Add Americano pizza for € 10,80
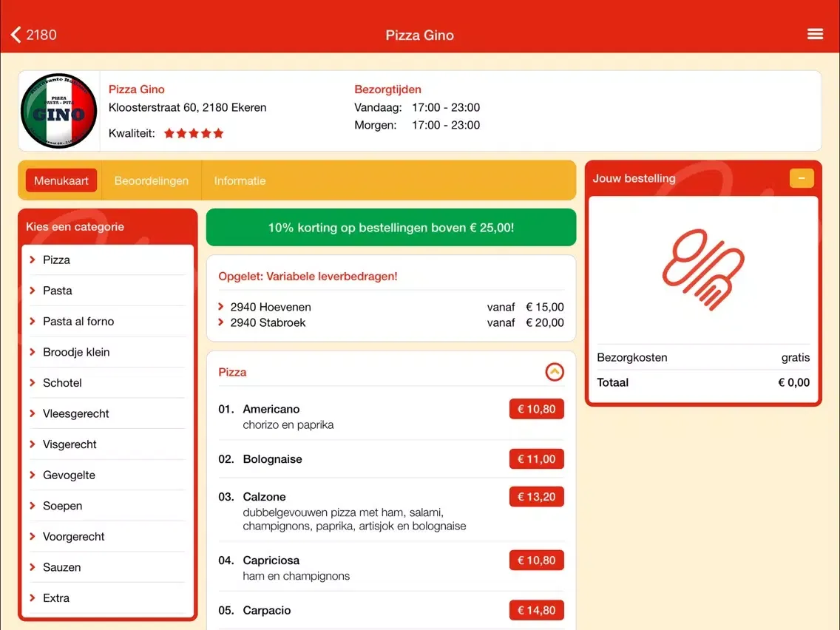The height and width of the screenshot is (630, 840). (536, 409)
